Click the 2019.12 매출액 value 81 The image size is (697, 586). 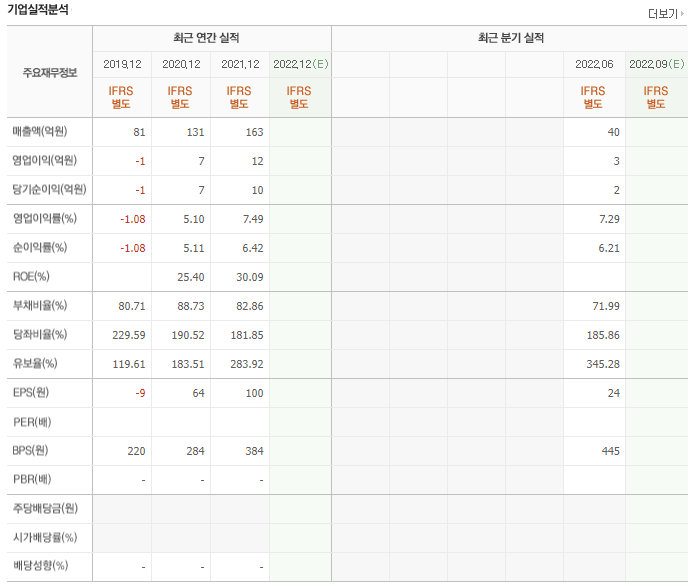coord(139,132)
